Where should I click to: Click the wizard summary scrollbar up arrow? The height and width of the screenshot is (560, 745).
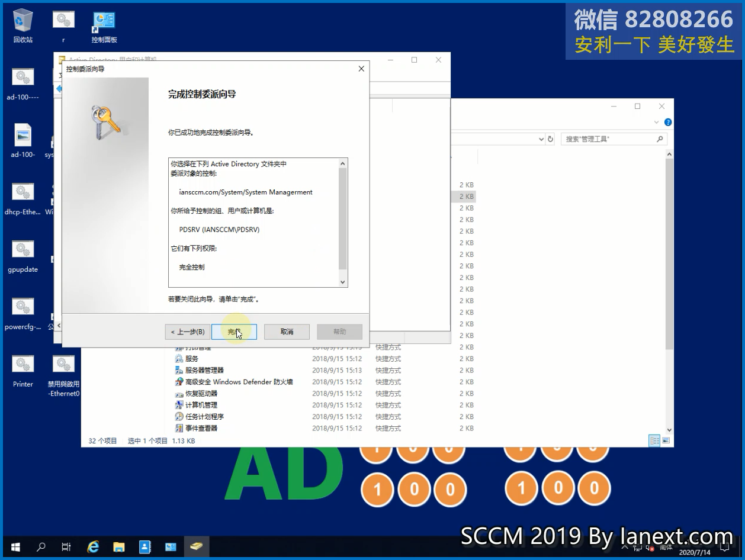pyautogui.click(x=342, y=163)
